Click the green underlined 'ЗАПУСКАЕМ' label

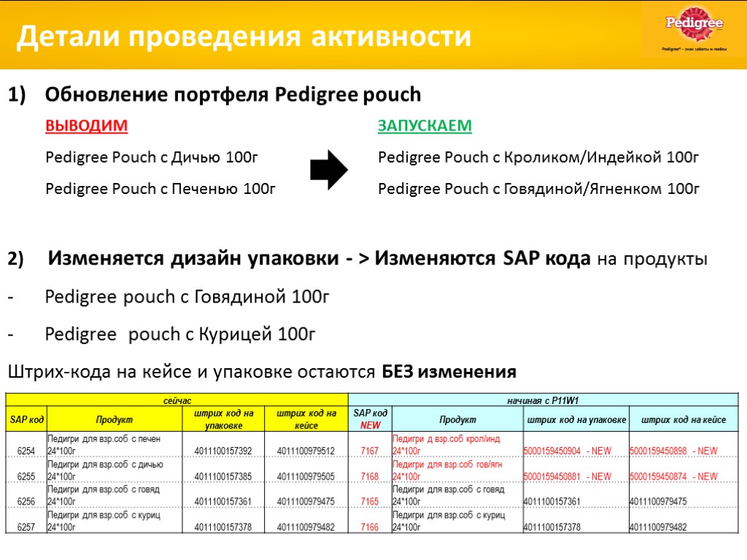pyautogui.click(x=425, y=125)
